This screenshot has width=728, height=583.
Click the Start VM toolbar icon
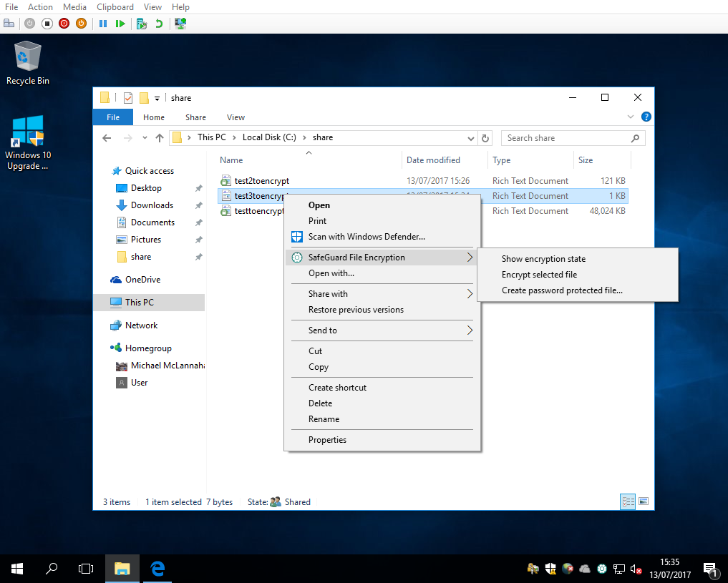(30, 23)
